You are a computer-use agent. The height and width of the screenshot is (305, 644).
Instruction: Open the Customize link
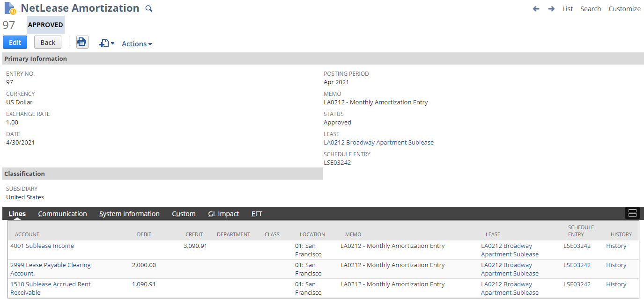pyautogui.click(x=624, y=9)
